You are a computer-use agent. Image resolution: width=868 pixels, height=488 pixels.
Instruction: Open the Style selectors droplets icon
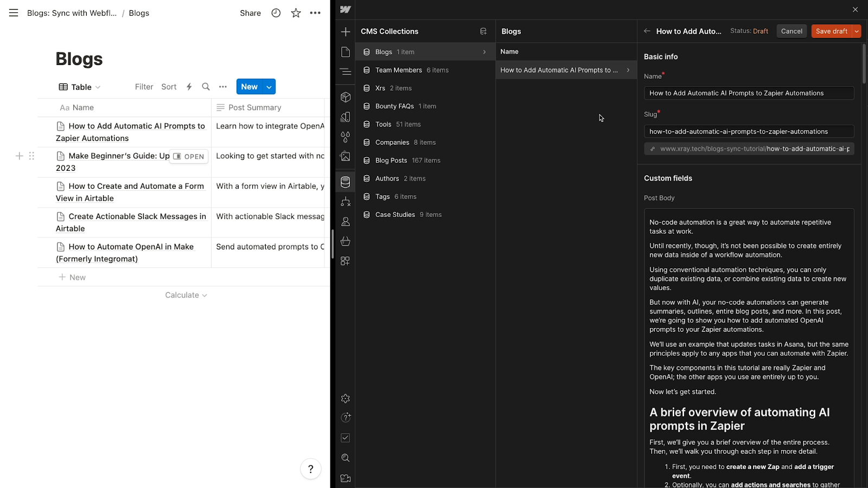click(x=346, y=137)
